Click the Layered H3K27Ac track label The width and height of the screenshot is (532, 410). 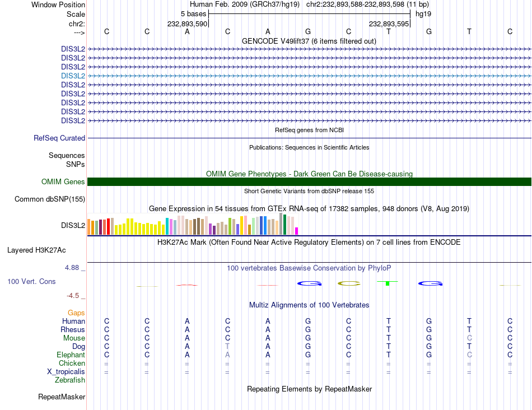tap(36, 250)
